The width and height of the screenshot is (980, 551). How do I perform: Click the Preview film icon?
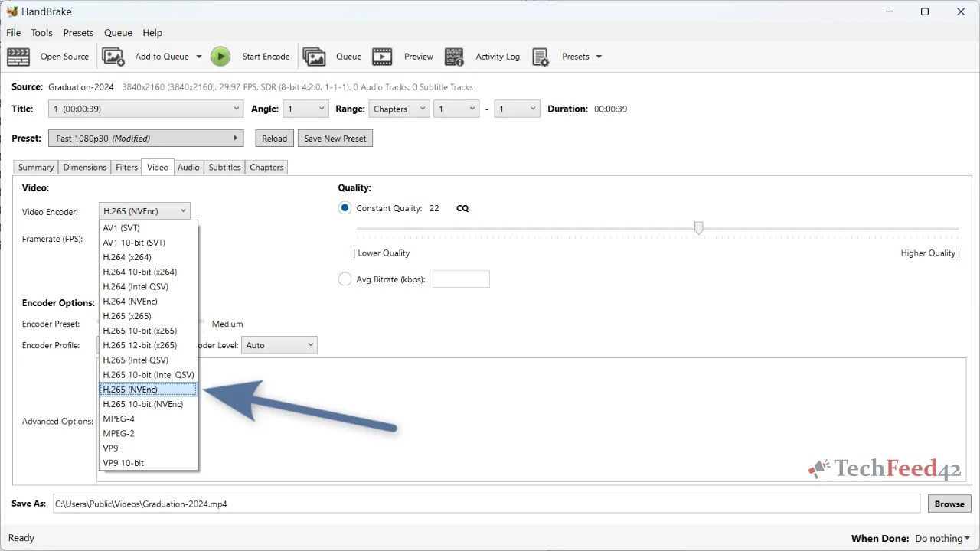point(382,57)
